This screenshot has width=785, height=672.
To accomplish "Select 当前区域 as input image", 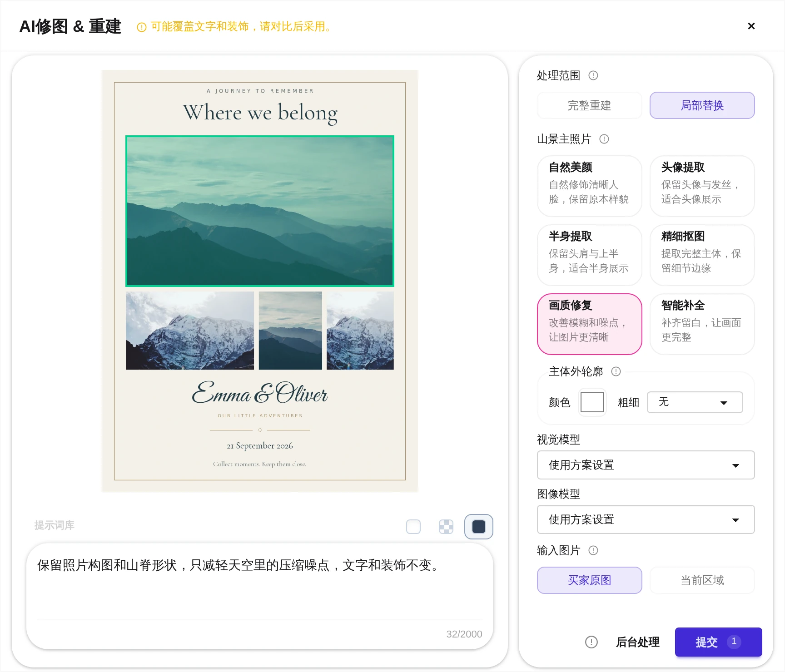I will tap(702, 580).
